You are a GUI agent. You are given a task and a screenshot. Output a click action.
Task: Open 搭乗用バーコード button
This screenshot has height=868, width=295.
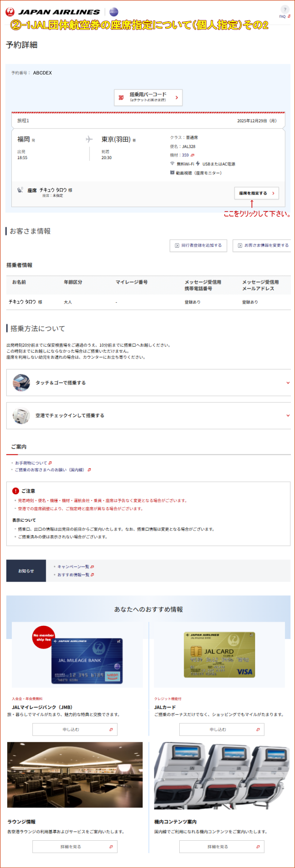148,97
